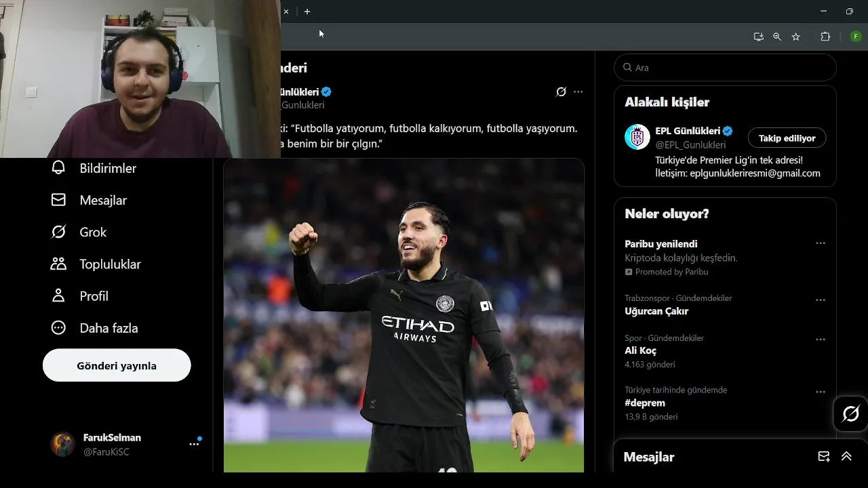868x488 pixels.
Task: Click Gönderi yayınla button
Action: click(117, 365)
